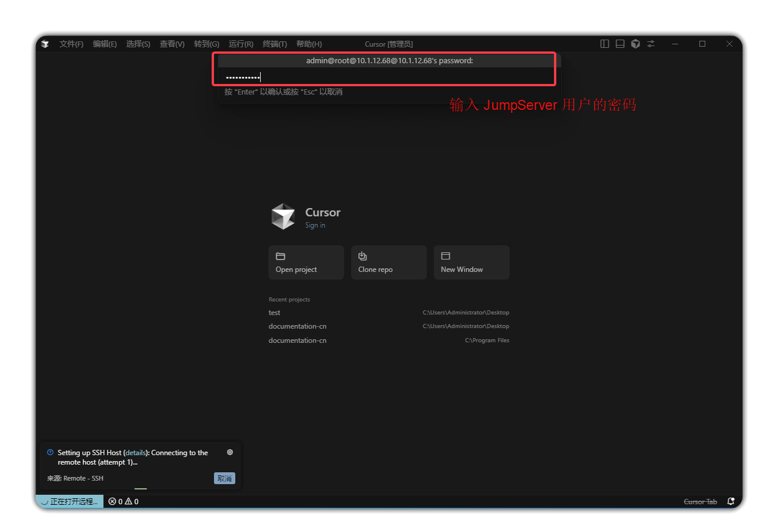
Task: Click the New Window button
Action: tap(471, 262)
